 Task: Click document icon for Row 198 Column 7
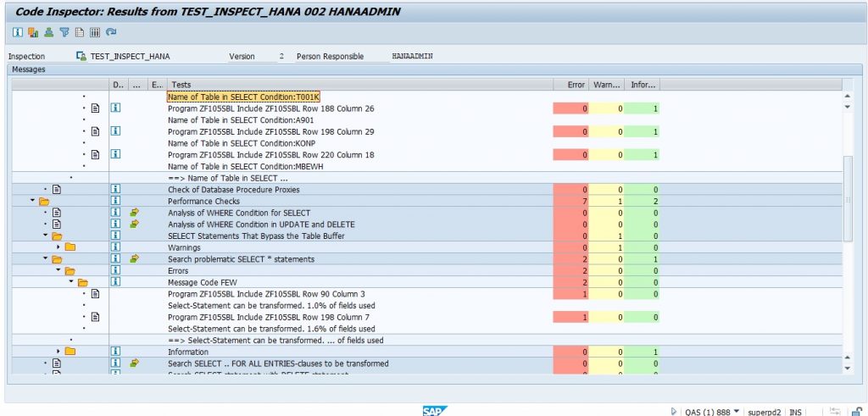(95, 317)
